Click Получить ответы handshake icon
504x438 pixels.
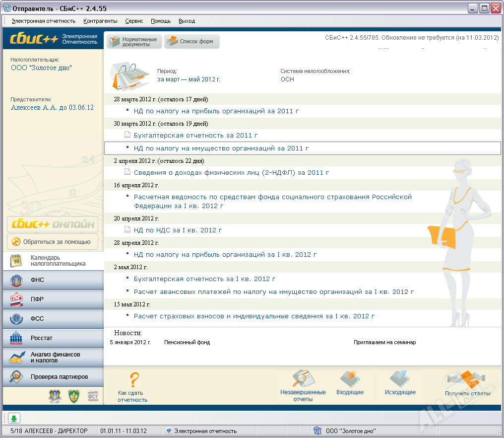click(x=467, y=381)
